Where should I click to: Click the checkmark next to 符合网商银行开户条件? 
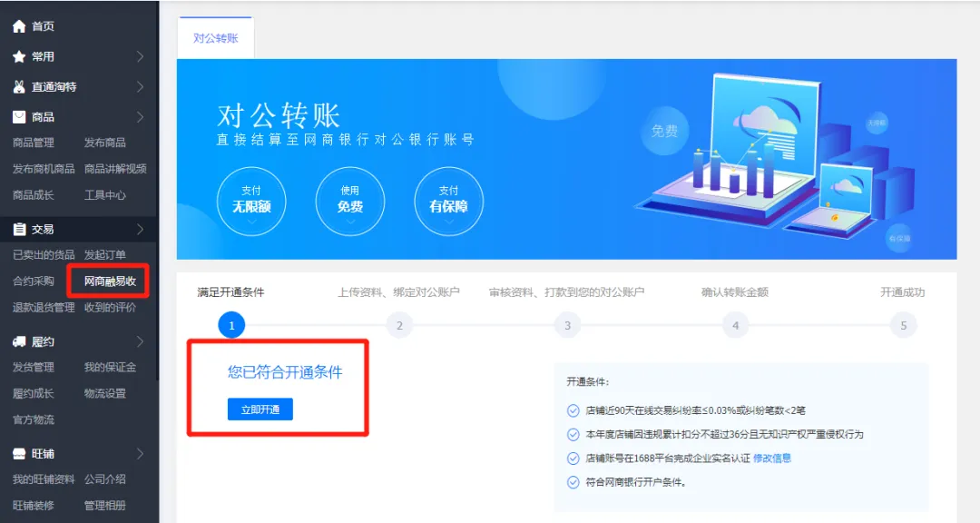point(573,482)
